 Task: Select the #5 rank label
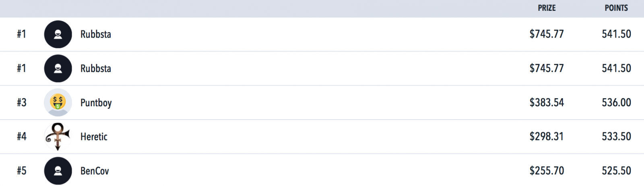pos(22,171)
